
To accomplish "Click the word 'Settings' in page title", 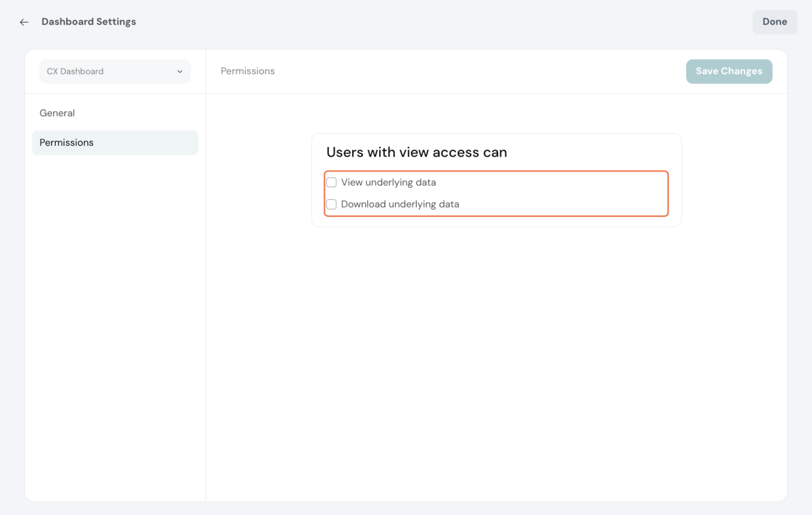I will [x=116, y=22].
